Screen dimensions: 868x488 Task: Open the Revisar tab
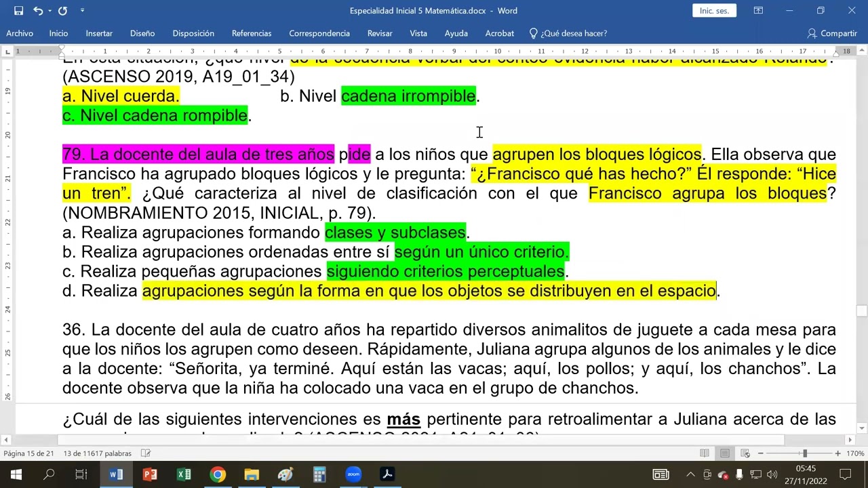[380, 33]
